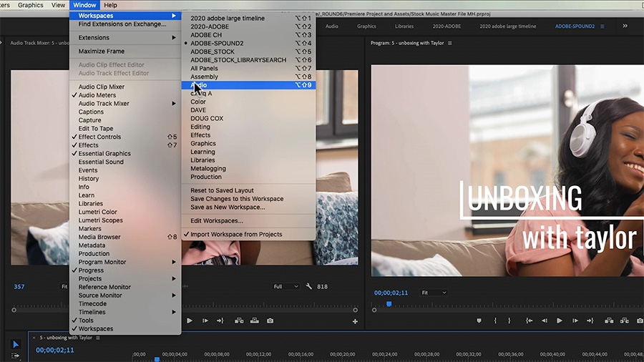This screenshot has width=644, height=362.
Task: Add a marker in the Program monitor
Action: [479, 321]
